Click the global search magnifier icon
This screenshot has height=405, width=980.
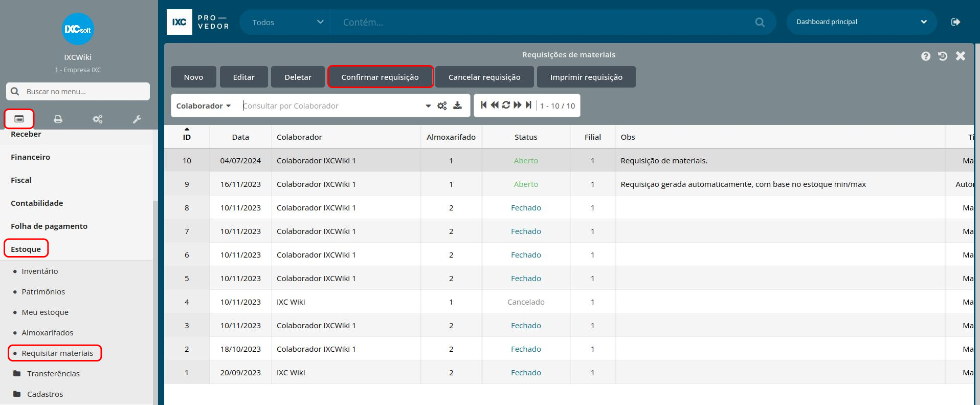[760, 22]
